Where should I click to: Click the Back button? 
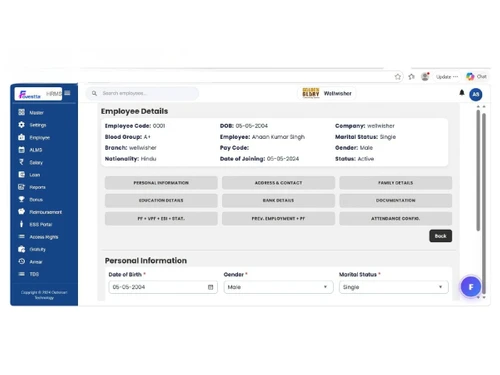(440, 236)
